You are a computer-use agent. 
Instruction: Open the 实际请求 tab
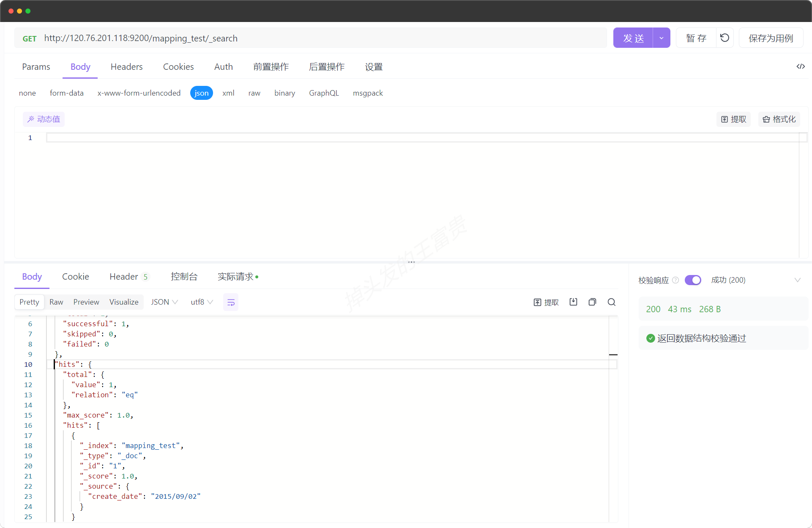click(238, 277)
